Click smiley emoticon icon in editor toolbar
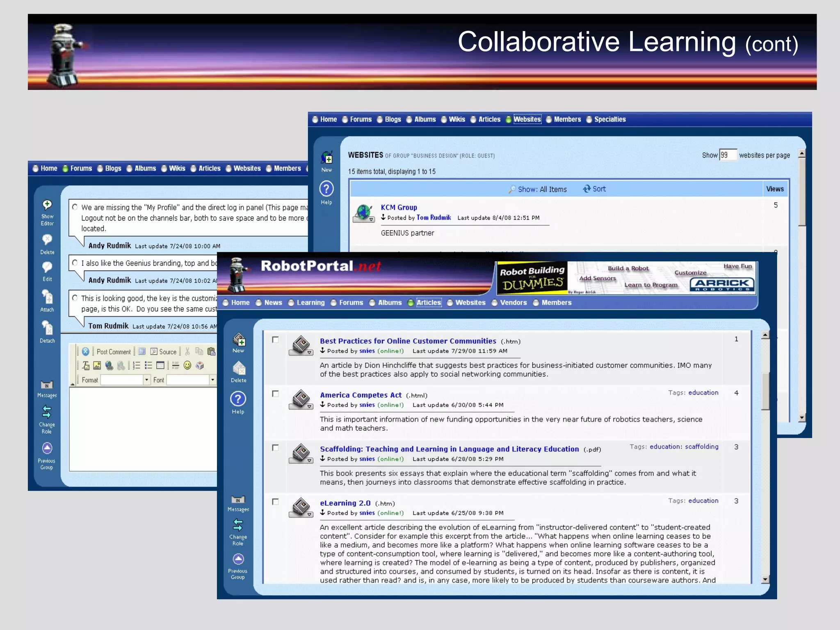Image resolution: width=840 pixels, height=630 pixels. (187, 365)
